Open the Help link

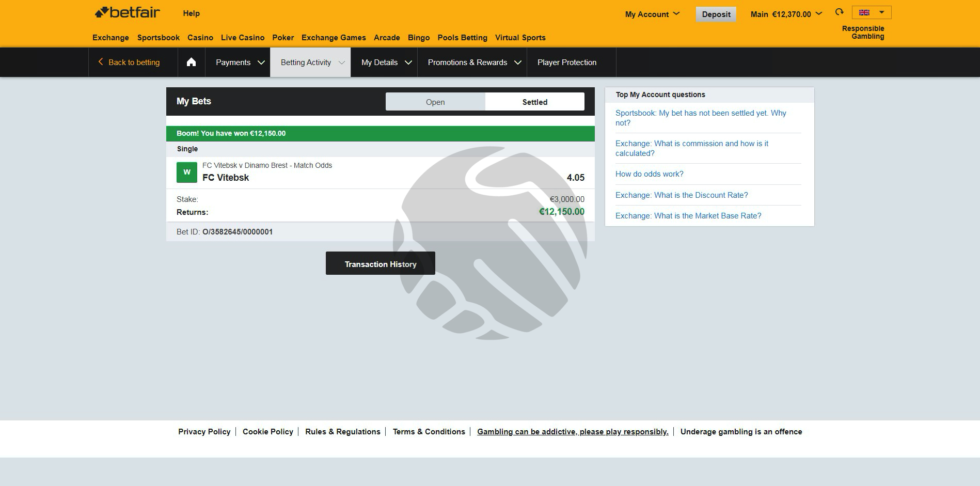(x=191, y=13)
